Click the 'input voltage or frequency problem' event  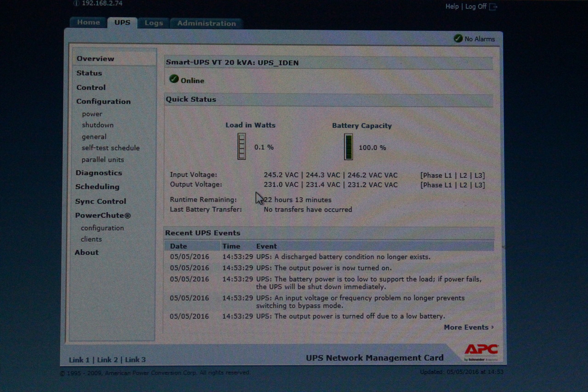pyautogui.click(x=361, y=302)
